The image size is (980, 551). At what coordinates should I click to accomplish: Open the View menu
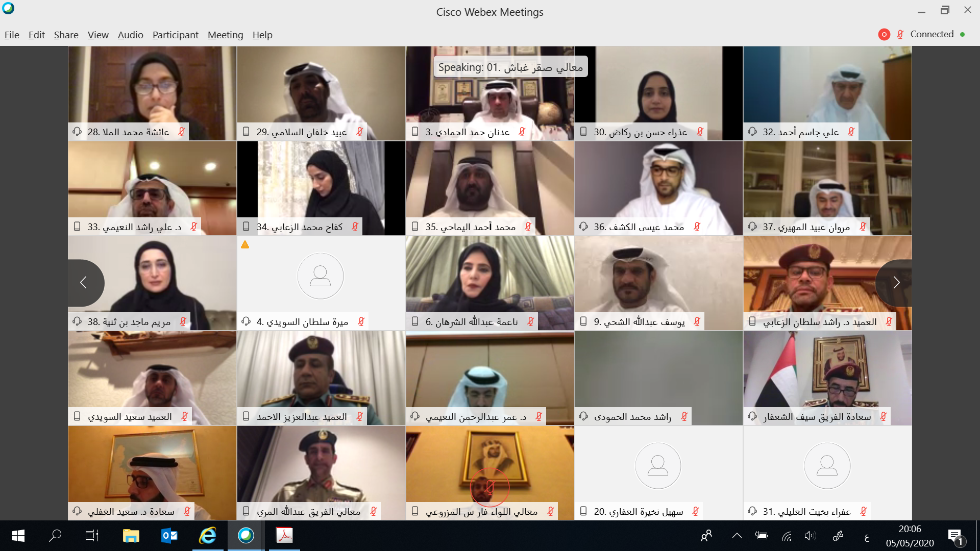98,35
